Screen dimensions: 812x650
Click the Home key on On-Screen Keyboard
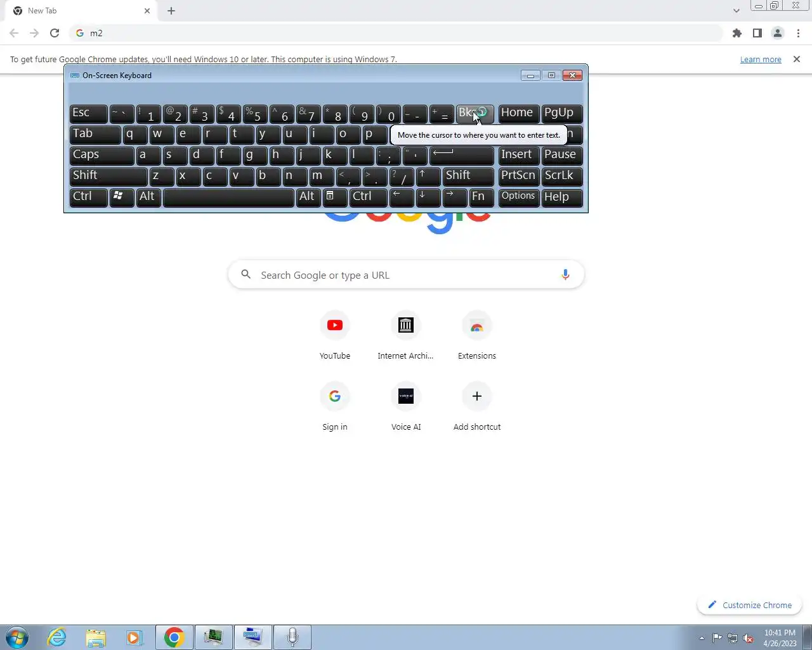[x=519, y=114]
